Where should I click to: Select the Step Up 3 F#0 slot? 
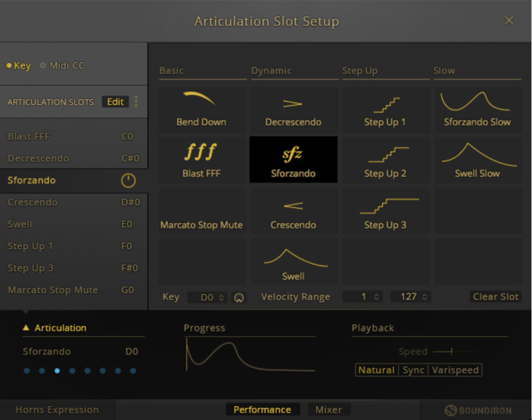pyautogui.click(x=74, y=268)
